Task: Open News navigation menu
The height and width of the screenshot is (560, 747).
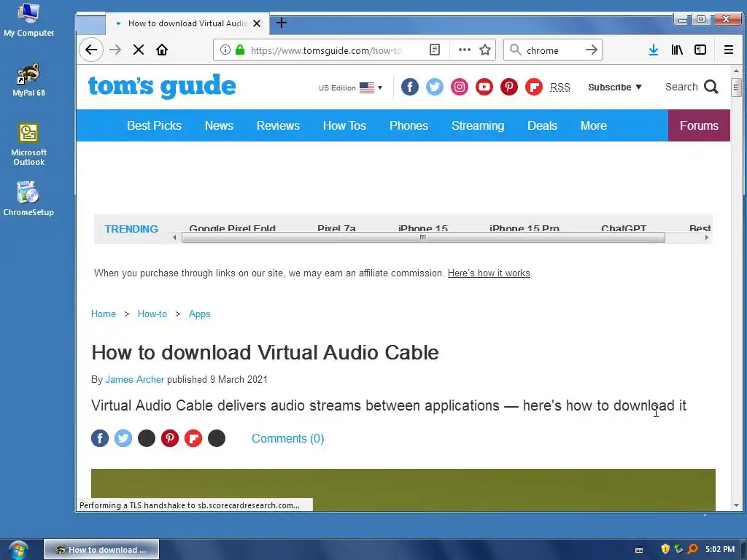Action: (x=219, y=125)
